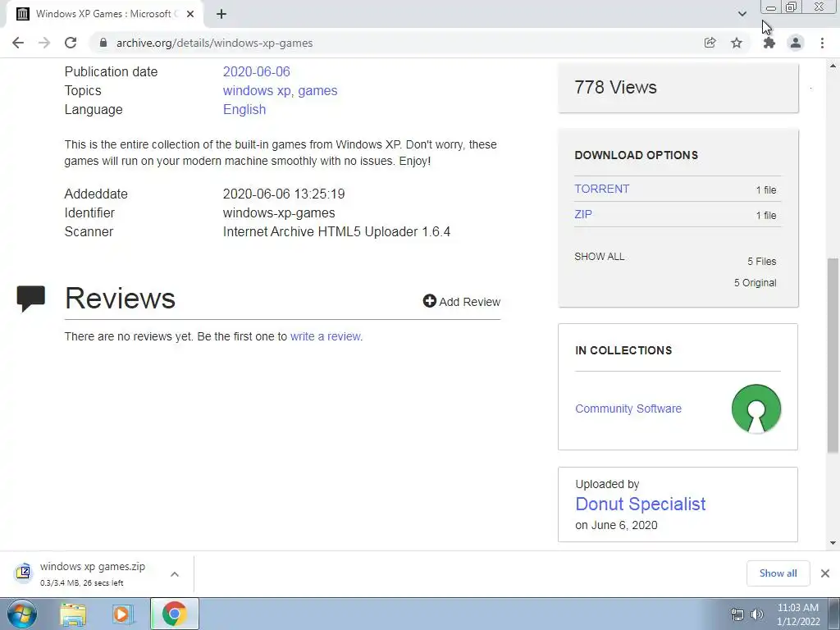This screenshot has height=630, width=840.
Task: Click the 5 Original files text
Action: pyautogui.click(x=755, y=283)
